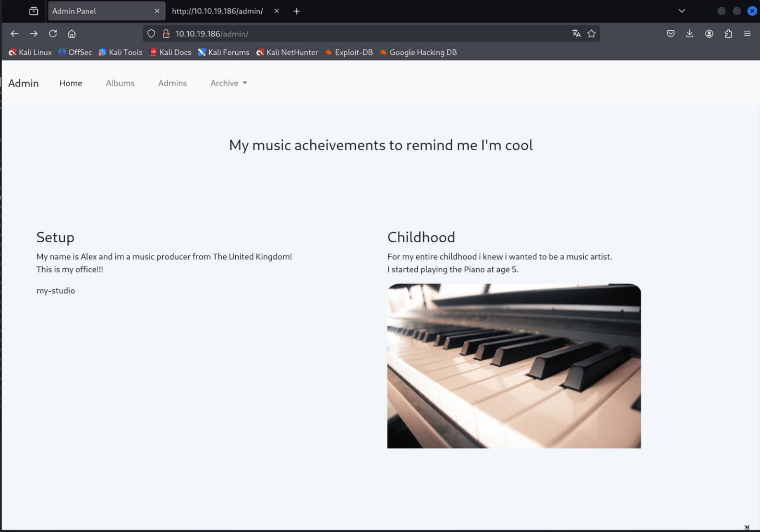Open the Extensions puzzle icon
Viewport: 760px width, 532px height.
coord(728,34)
